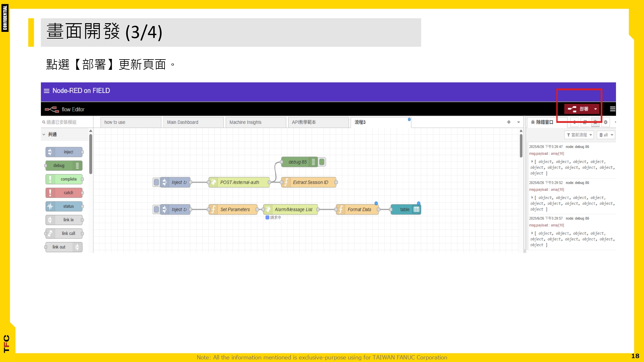Select the table node in the flow

(405, 209)
